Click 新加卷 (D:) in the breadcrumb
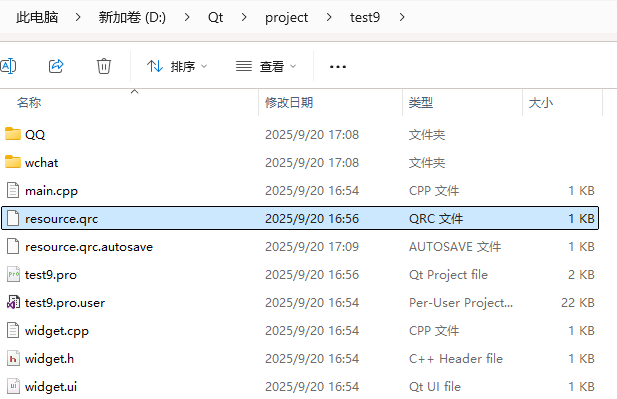This screenshot has width=617, height=399. point(132,17)
